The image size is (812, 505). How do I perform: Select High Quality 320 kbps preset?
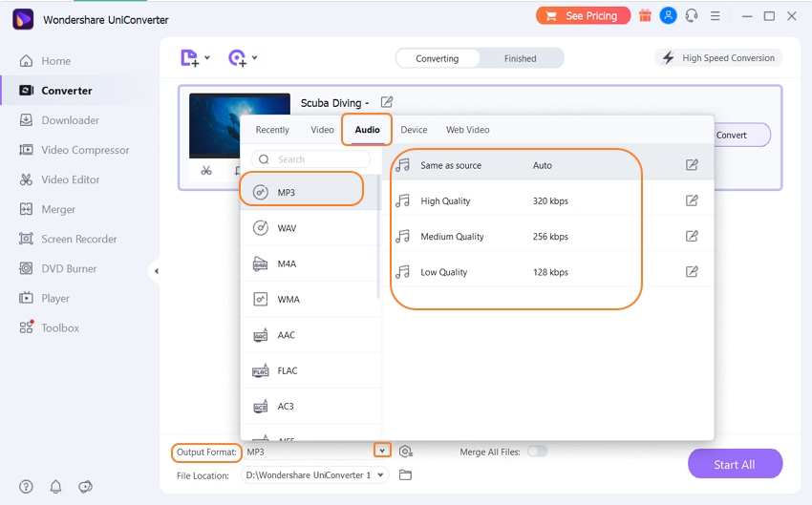tap(548, 200)
